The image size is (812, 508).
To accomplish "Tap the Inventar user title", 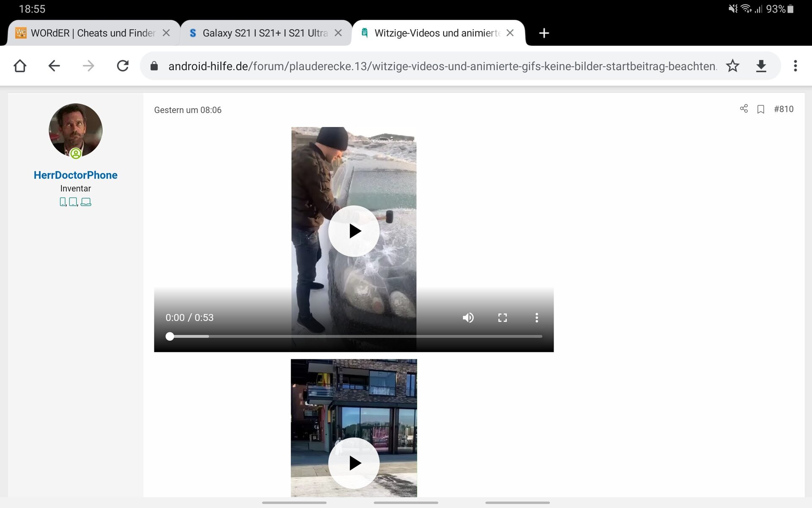I will coord(76,188).
